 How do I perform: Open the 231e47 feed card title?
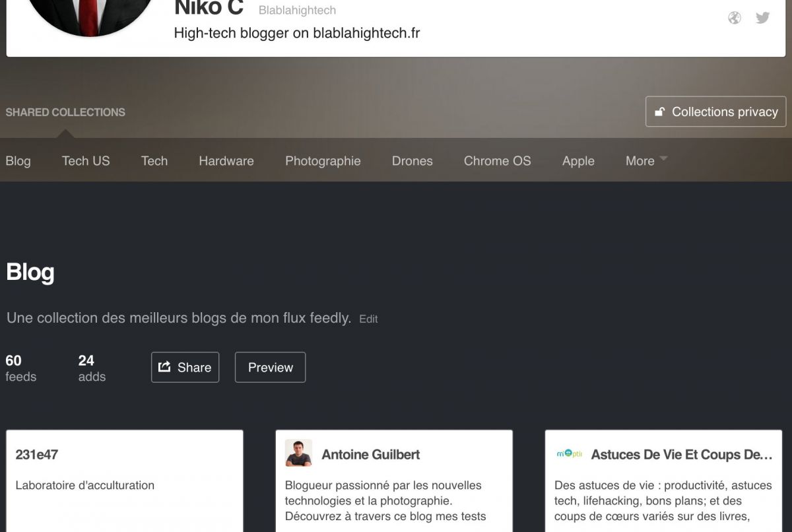point(37,455)
